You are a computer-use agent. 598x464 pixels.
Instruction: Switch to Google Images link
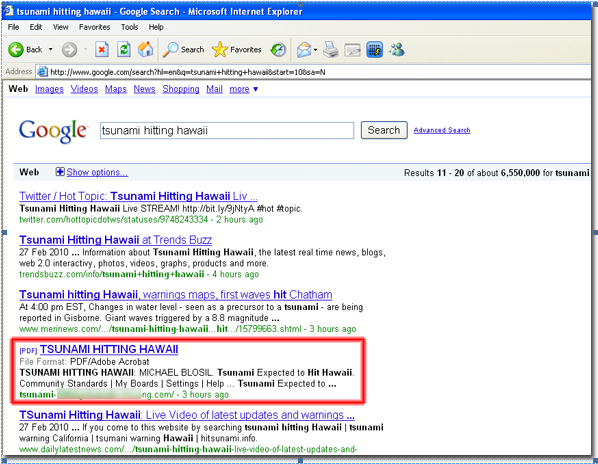click(49, 89)
